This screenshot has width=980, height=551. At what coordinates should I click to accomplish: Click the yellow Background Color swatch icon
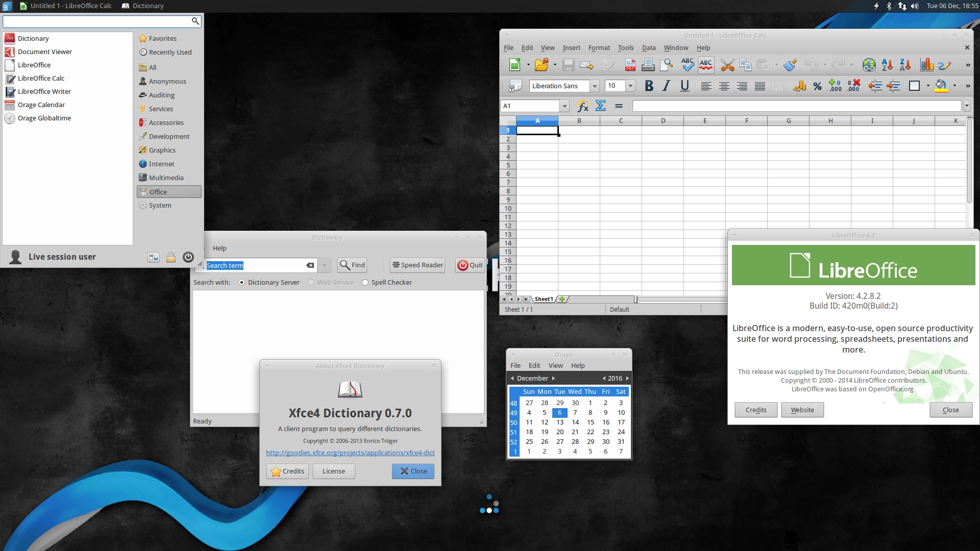click(941, 86)
